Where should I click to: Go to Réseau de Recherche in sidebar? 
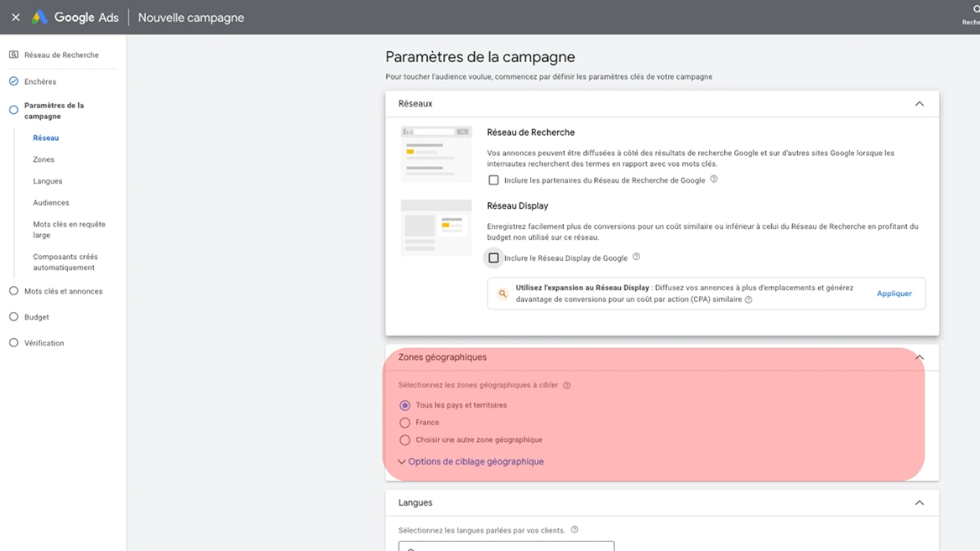click(61, 55)
